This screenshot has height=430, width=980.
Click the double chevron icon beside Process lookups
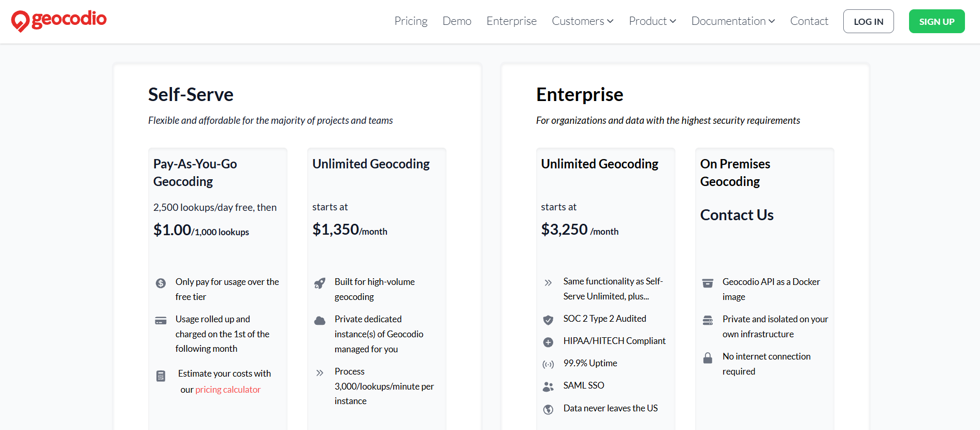[x=320, y=372]
